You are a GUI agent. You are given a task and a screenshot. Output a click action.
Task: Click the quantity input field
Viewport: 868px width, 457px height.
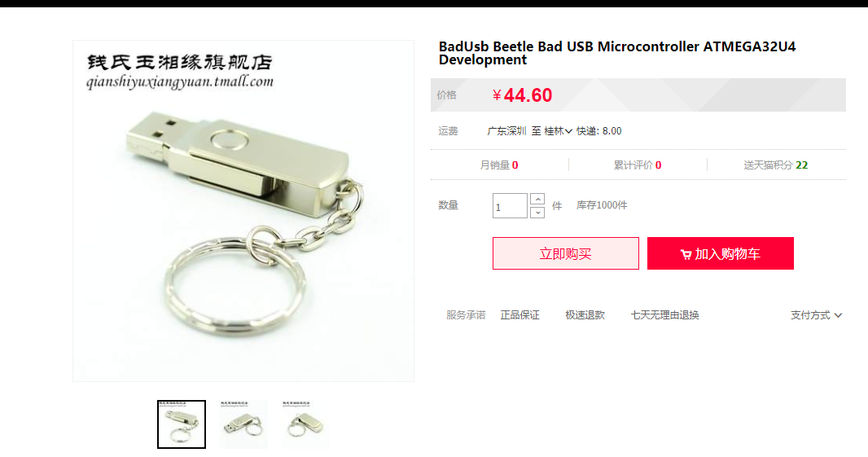tap(509, 205)
